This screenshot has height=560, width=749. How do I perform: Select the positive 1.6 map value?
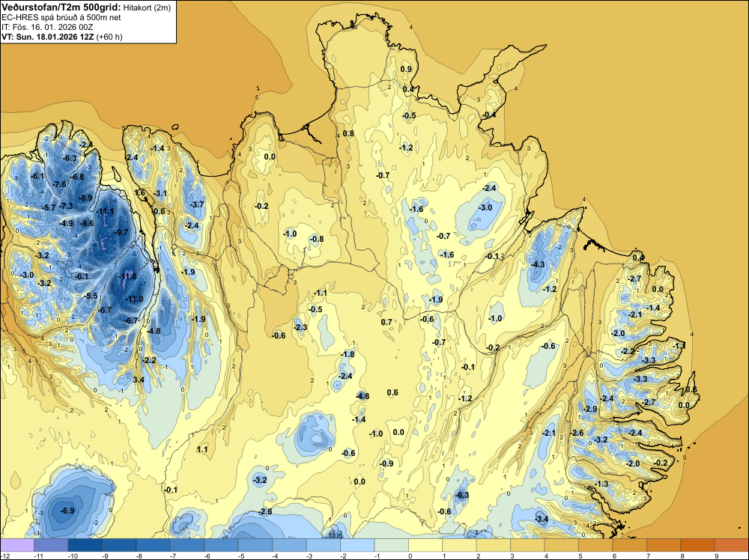pos(141,193)
